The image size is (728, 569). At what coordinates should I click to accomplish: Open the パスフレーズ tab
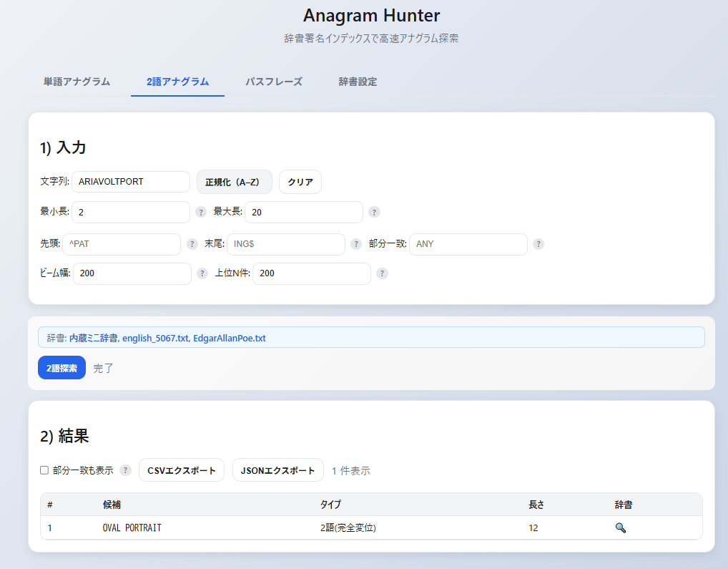click(274, 82)
